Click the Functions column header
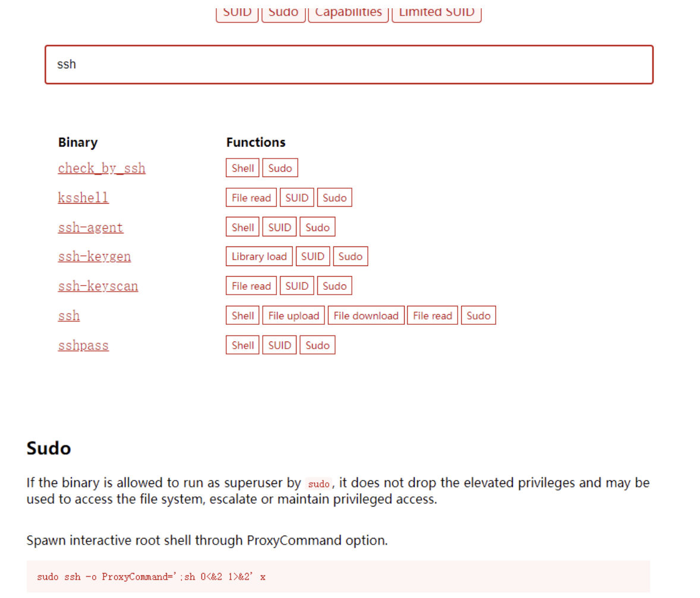 (256, 143)
